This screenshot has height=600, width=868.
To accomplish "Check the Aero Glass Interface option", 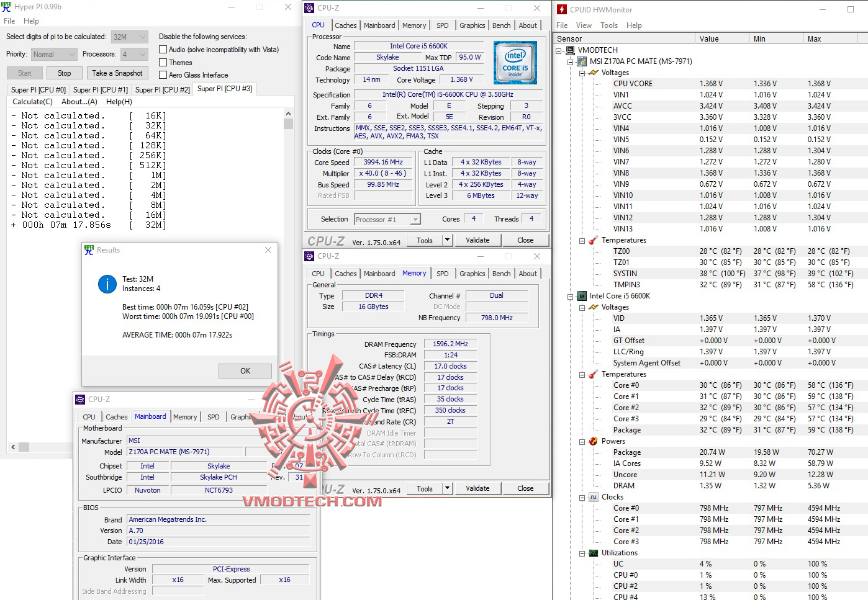I will pos(163,75).
